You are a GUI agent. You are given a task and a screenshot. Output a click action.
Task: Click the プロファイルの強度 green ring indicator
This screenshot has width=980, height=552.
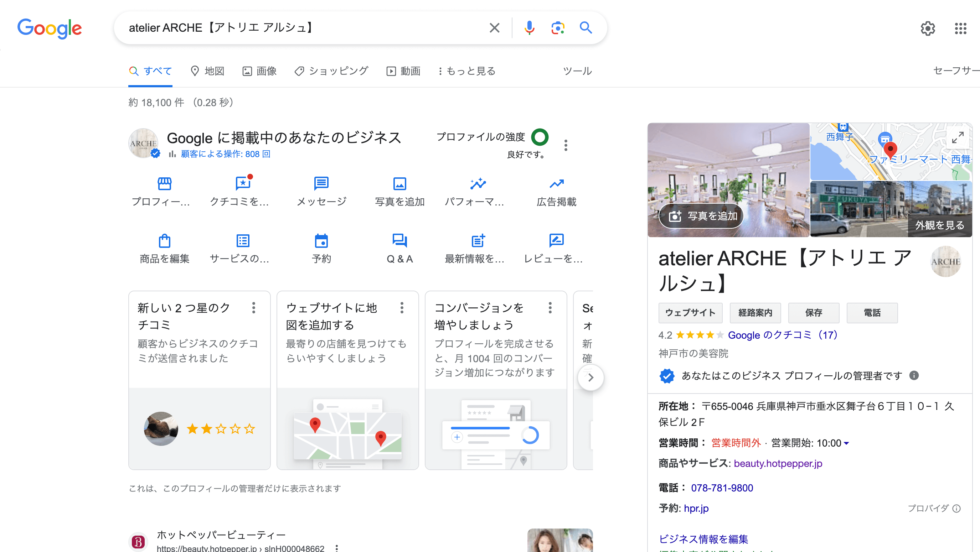[540, 137]
